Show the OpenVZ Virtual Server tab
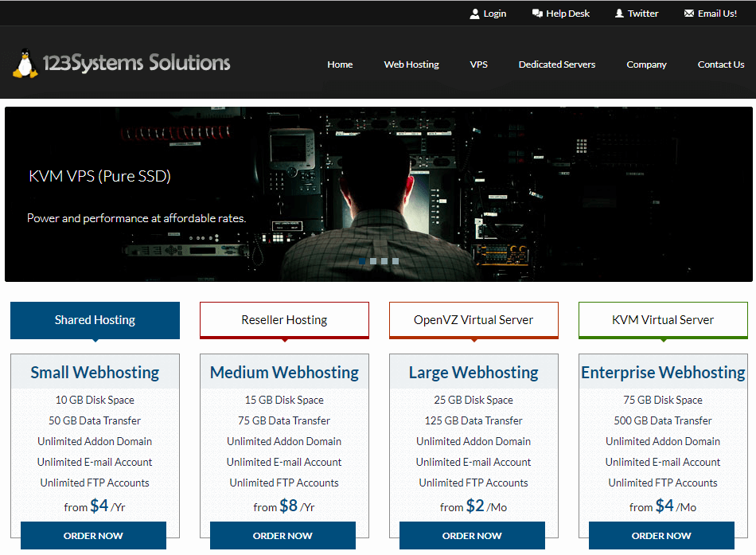 click(x=473, y=320)
